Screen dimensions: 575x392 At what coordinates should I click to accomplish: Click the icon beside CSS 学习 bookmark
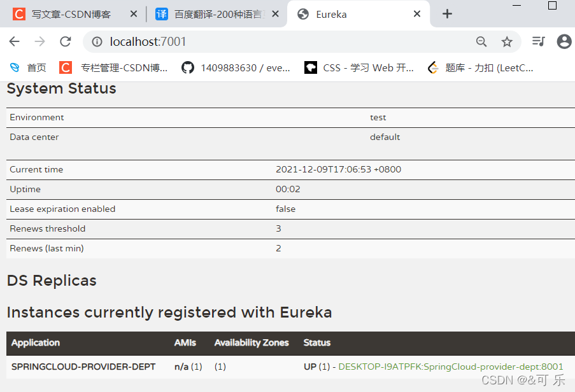tap(311, 68)
